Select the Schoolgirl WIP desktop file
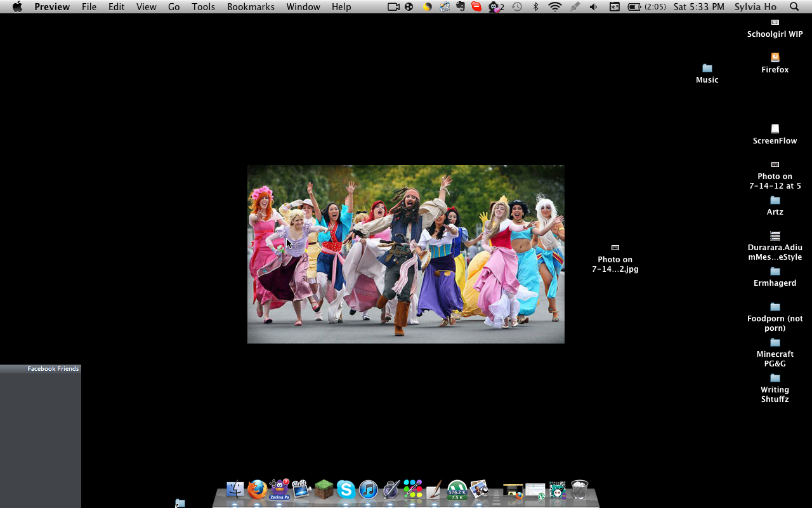Image resolution: width=812 pixels, height=508 pixels. coord(775,29)
